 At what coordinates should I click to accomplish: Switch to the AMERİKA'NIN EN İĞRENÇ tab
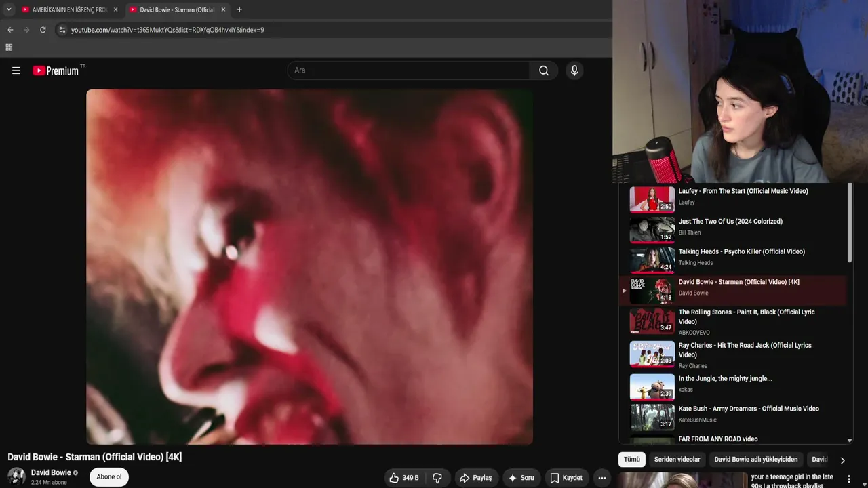click(70, 9)
